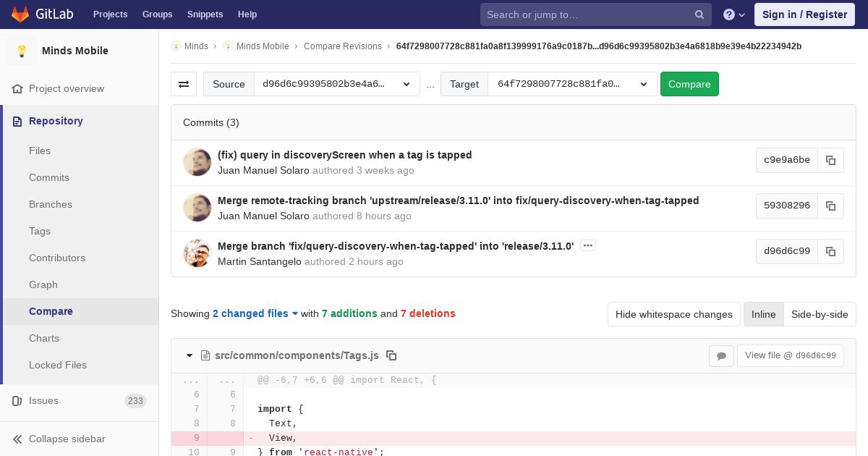Open the Help question-mark menu
868x456 pixels.
coord(734,14)
